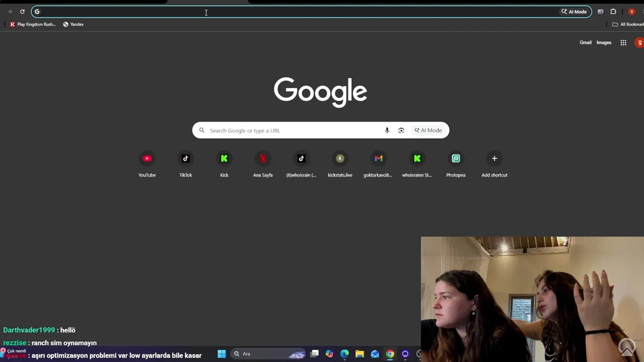Open AI Mode from the address bar
The image size is (644, 362).
click(x=574, y=12)
